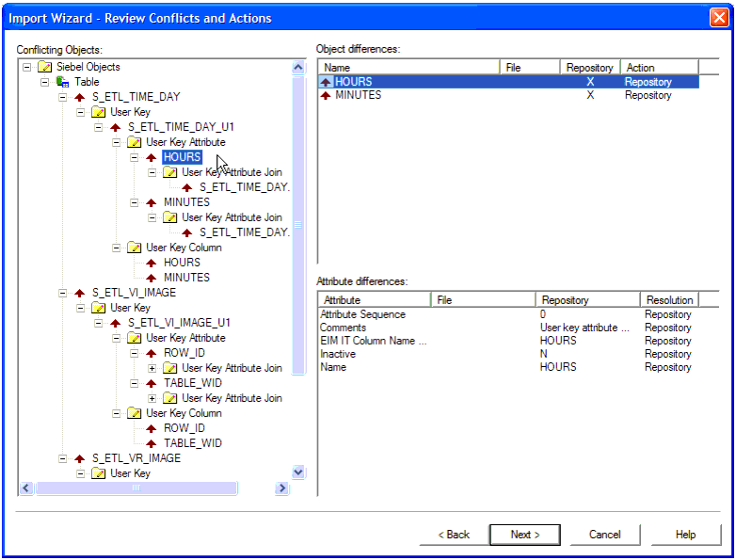The width and height of the screenshot is (736, 560).
Task: Collapse the S_ETL_TIME_DAY table node
Action: (62, 97)
